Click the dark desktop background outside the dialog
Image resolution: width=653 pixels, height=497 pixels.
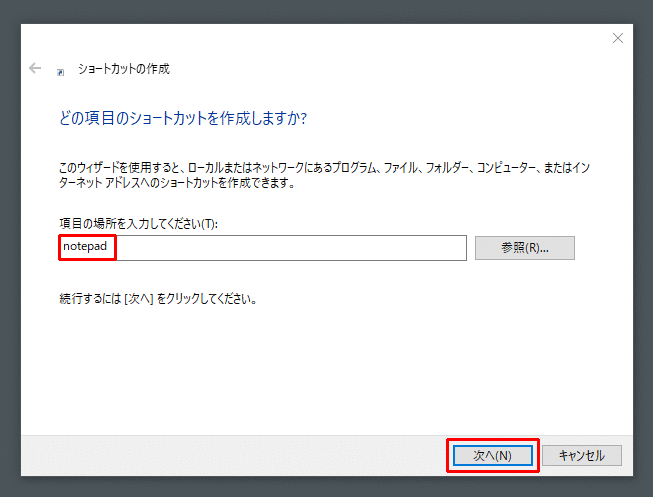point(10,250)
